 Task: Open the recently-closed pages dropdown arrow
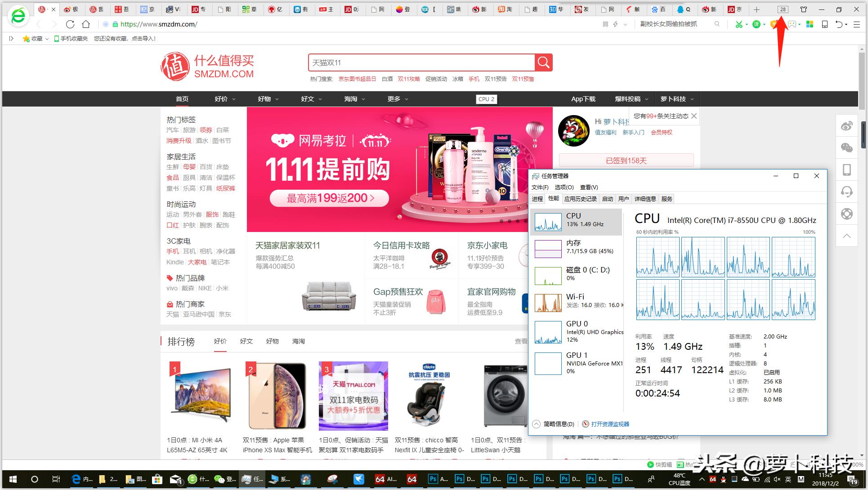[x=847, y=24]
